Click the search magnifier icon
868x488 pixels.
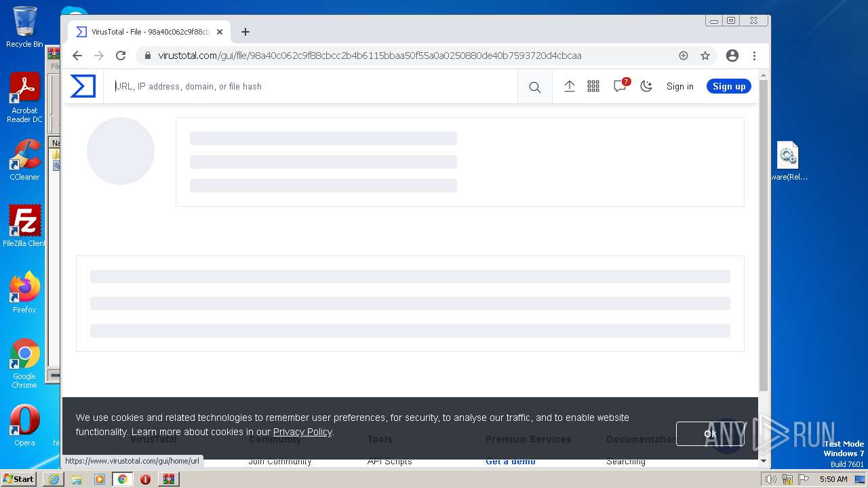(535, 87)
